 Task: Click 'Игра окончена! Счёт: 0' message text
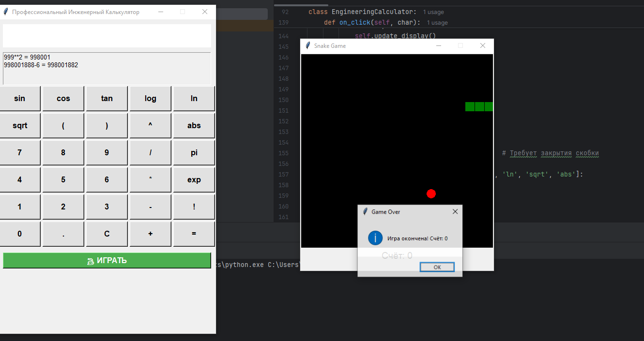pyautogui.click(x=417, y=238)
